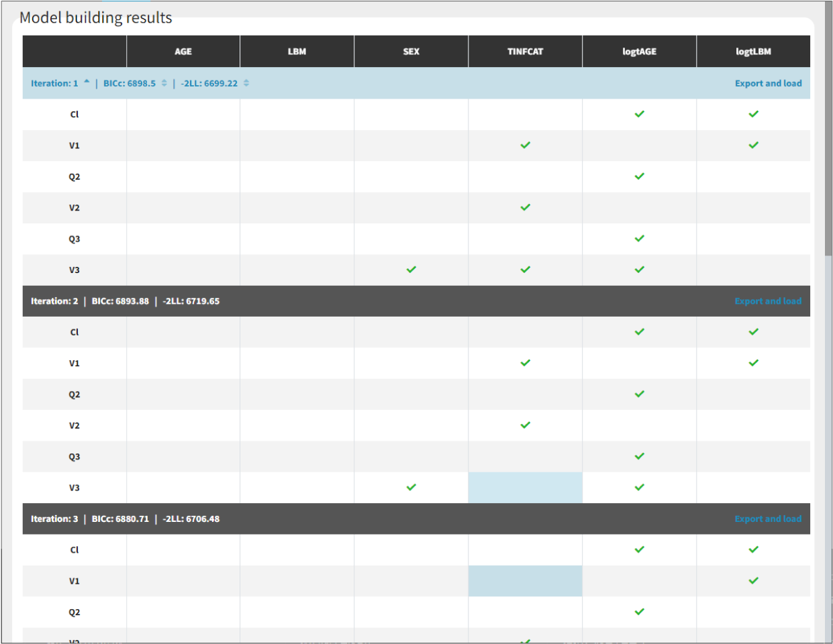The width and height of the screenshot is (833, 644).
Task: Click Cl logtAGE checkmark in Iteration 1
Action: point(639,114)
